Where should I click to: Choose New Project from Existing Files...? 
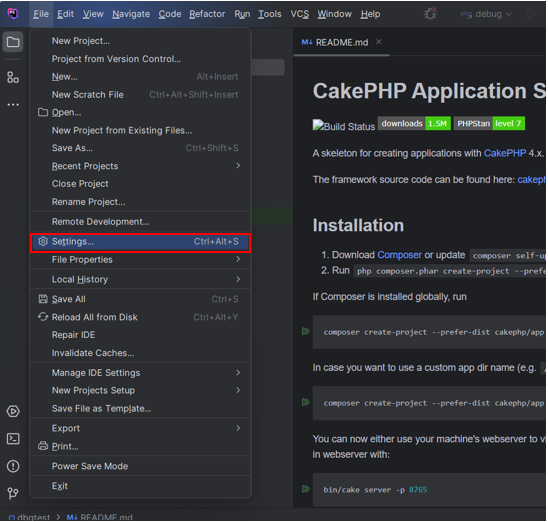[140, 130]
